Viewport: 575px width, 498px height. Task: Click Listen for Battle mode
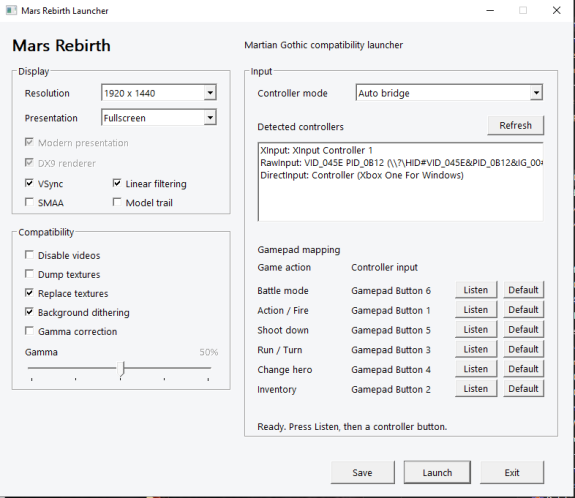point(476,290)
